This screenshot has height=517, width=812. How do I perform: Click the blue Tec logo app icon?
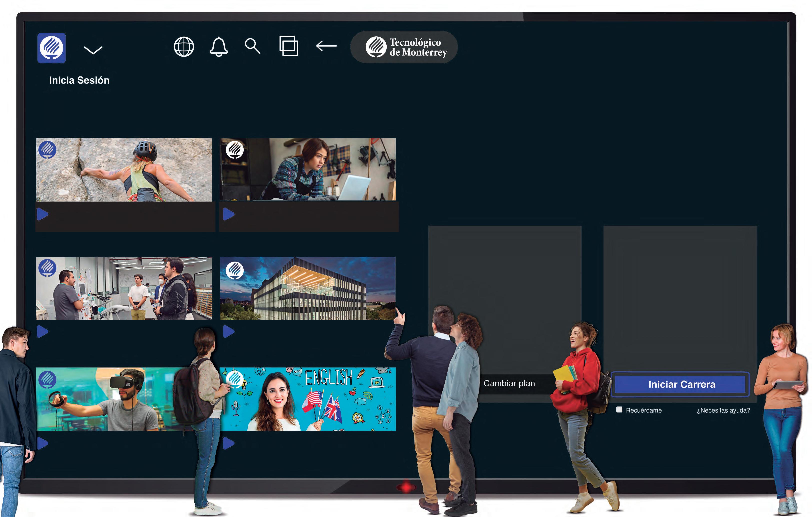coord(51,48)
